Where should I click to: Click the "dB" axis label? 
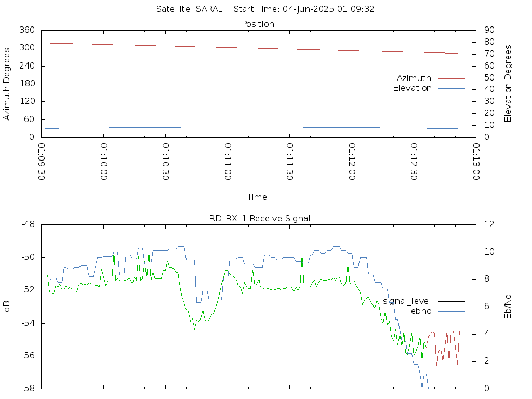click(x=6, y=307)
